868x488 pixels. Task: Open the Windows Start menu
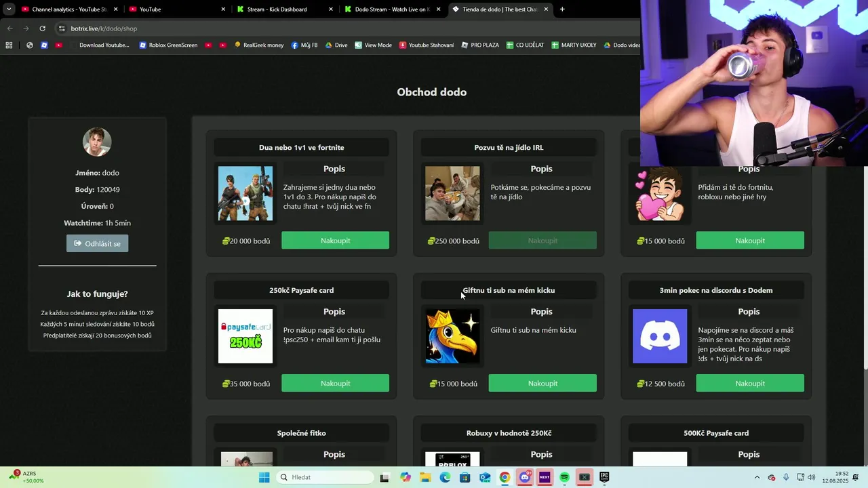click(264, 477)
